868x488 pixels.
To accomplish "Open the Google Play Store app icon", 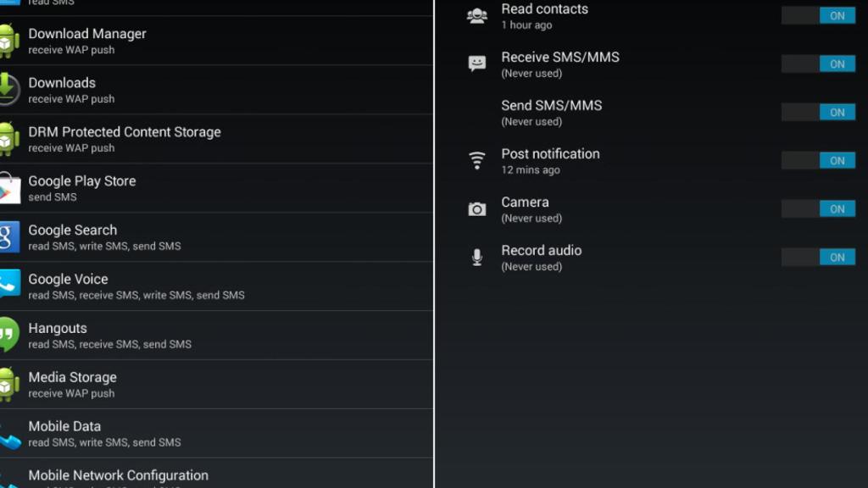I will [x=9, y=186].
